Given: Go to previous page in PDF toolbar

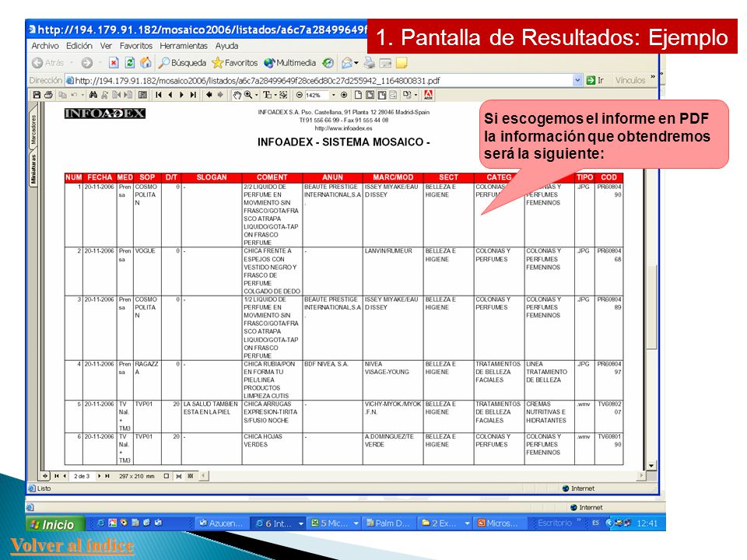Looking at the screenshot, I should tap(170, 95).
